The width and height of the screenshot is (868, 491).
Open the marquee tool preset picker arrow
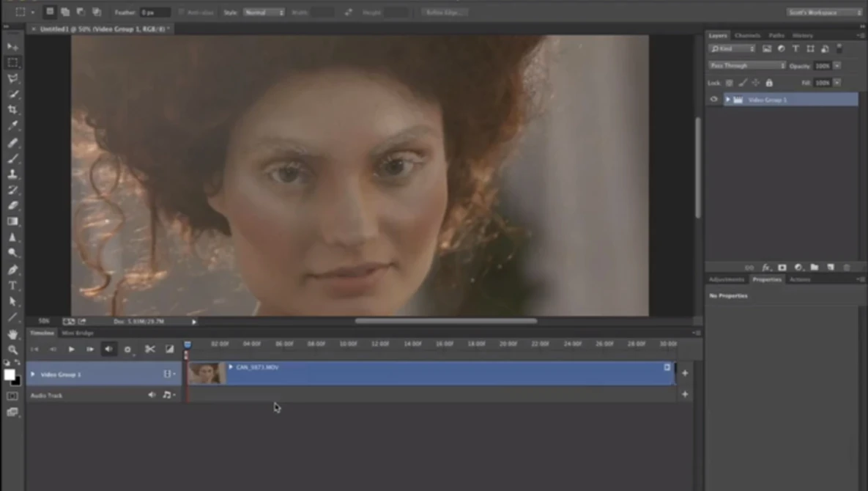(x=33, y=12)
